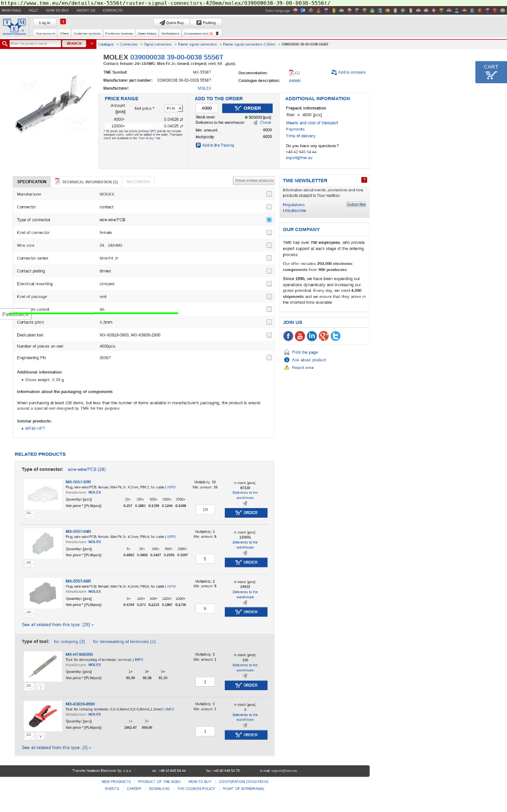Switch to the Specification tab
The width and height of the screenshot is (507, 812).
[31, 182]
